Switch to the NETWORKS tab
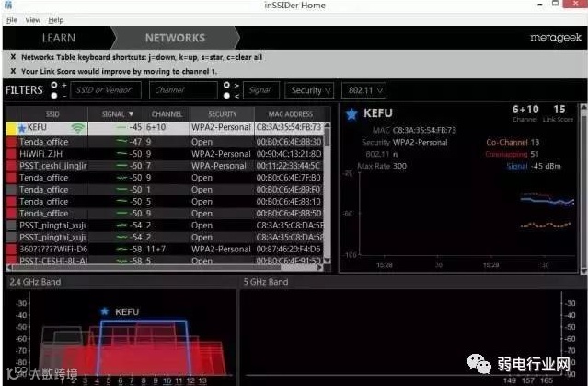This screenshot has height=386, width=588. 175,38
